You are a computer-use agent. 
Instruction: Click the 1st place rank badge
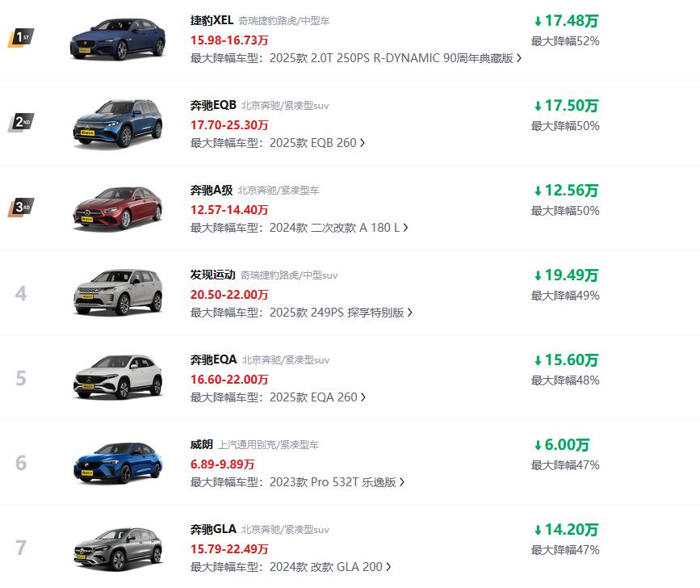[x=21, y=37]
